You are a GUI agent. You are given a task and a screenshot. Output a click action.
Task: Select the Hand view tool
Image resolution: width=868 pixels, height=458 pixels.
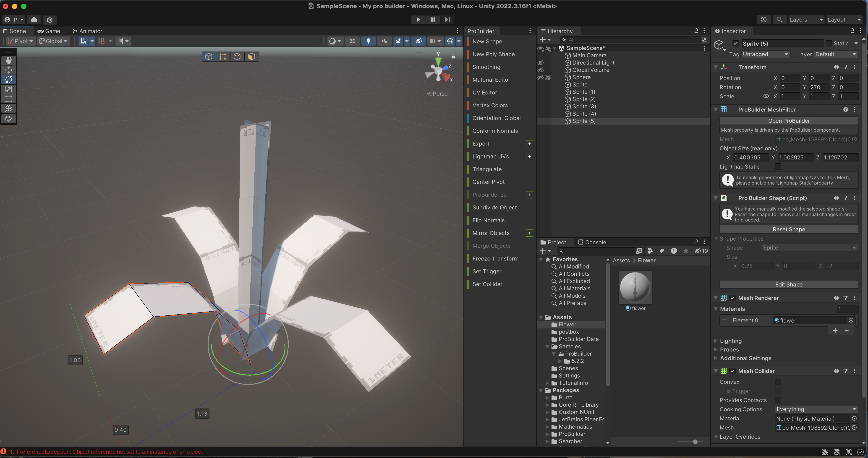coord(9,60)
